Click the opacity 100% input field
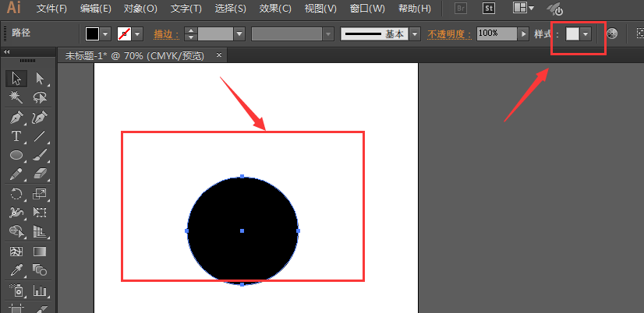This screenshot has height=313, width=644. point(496,34)
